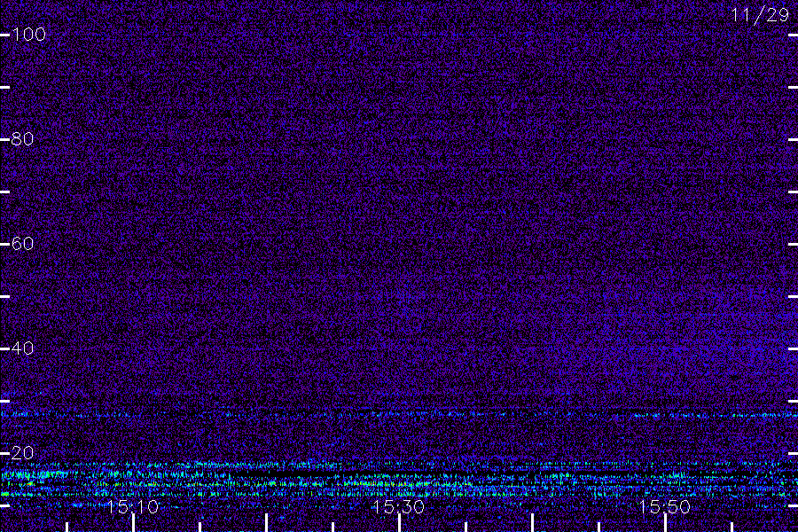Select the 15:10 time label
Screen dimensions: 798x532
[x=133, y=506]
